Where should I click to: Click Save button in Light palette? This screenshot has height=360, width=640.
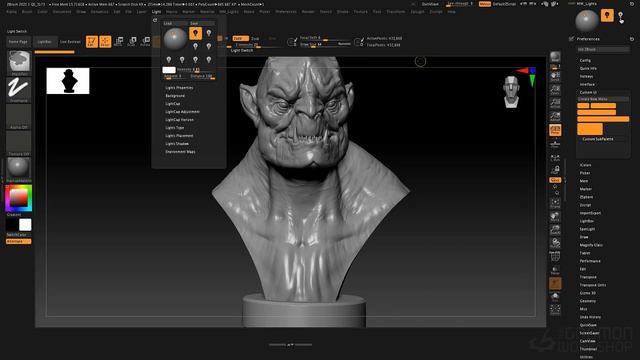[x=202, y=23]
